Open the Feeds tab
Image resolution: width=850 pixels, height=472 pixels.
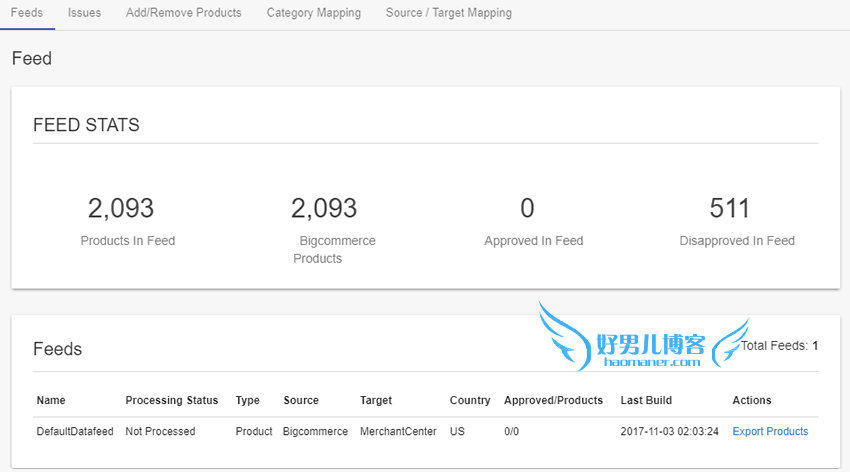pos(27,13)
